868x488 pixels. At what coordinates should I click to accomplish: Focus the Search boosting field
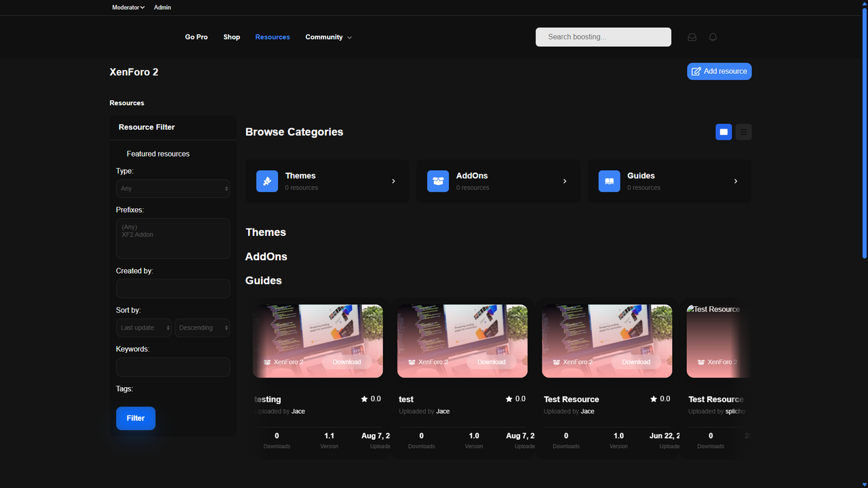[604, 37]
